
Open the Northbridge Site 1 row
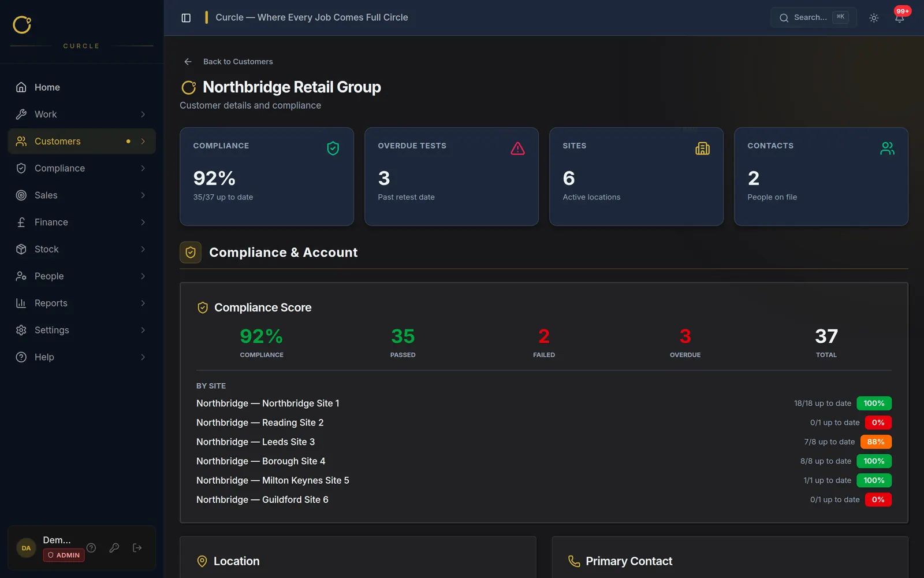[x=544, y=403]
